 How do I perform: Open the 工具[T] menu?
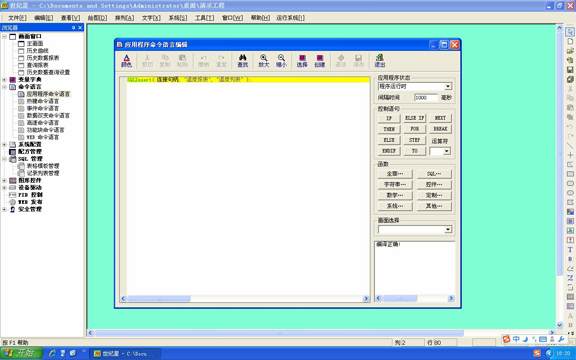pos(204,18)
